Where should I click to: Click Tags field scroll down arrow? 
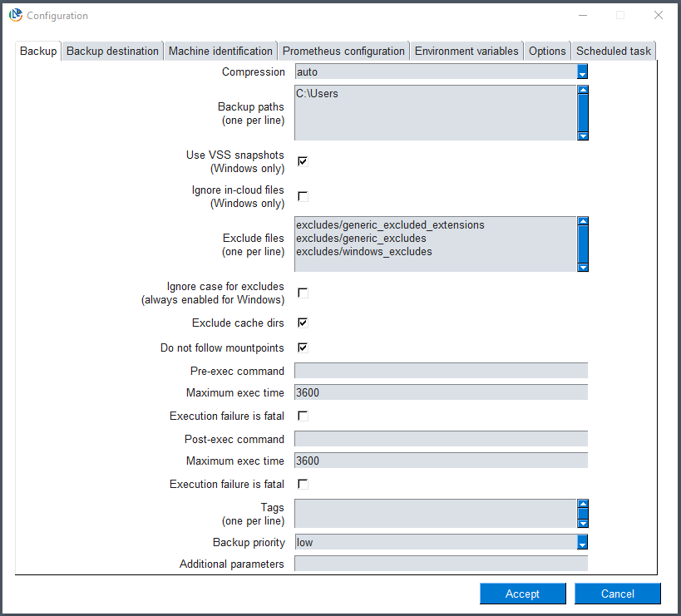click(583, 523)
